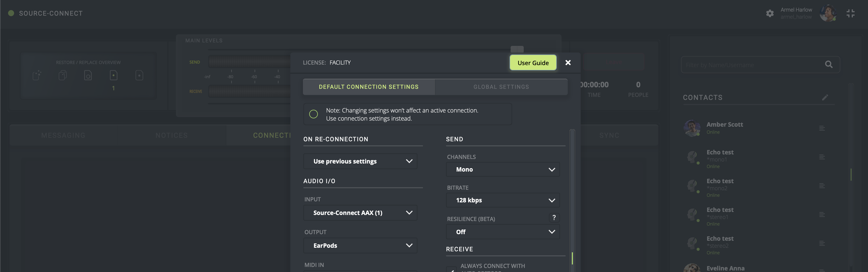Click the Resilience (Beta) help question mark
Screen dimensions: 868x272
tap(554, 218)
